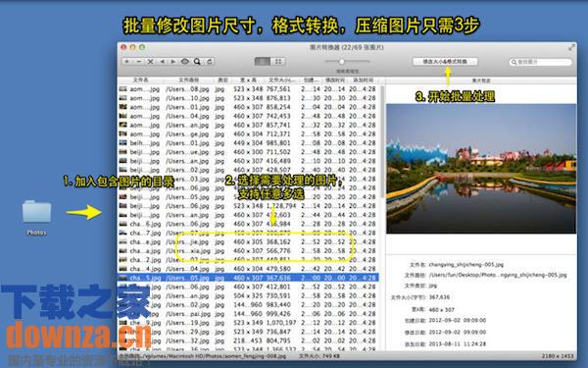
Task: Click 2180 x 1453 in status bar
Action: [x=558, y=356]
